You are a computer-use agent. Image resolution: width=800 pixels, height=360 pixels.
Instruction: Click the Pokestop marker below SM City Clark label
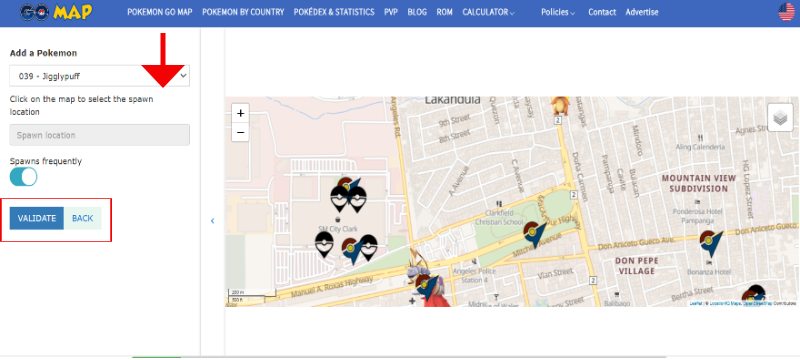pos(324,244)
